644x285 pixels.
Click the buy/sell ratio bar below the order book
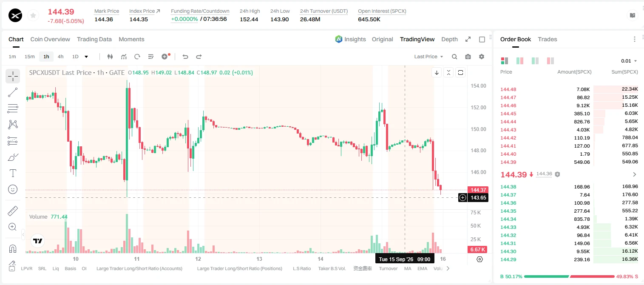click(x=569, y=276)
